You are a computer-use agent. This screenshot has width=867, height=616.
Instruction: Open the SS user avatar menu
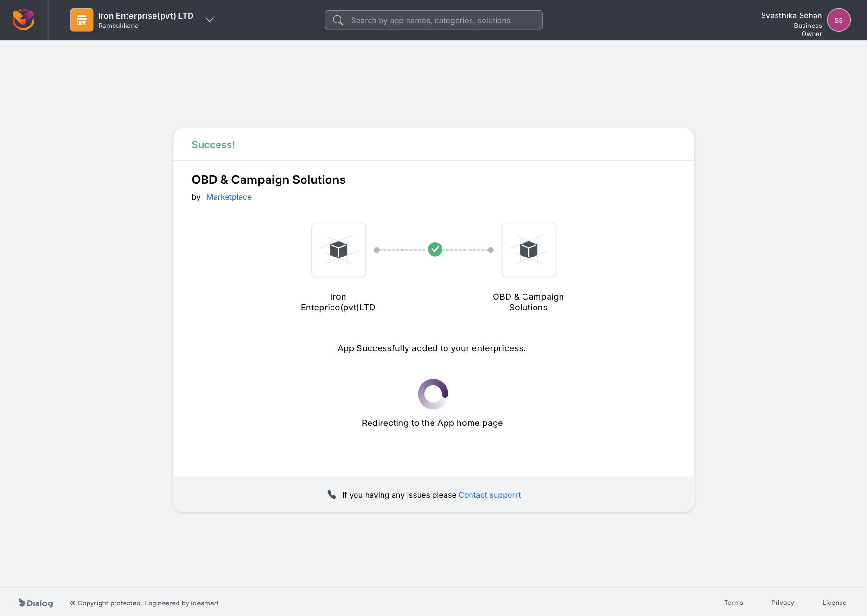click(x=839, y=20)
